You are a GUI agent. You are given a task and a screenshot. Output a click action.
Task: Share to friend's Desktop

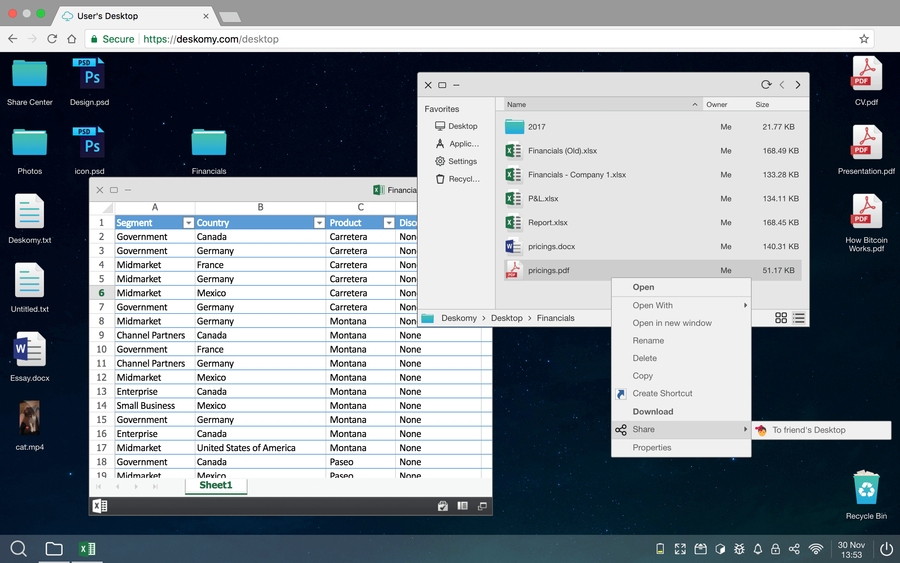pyautogui.click(x=808, y=430)
